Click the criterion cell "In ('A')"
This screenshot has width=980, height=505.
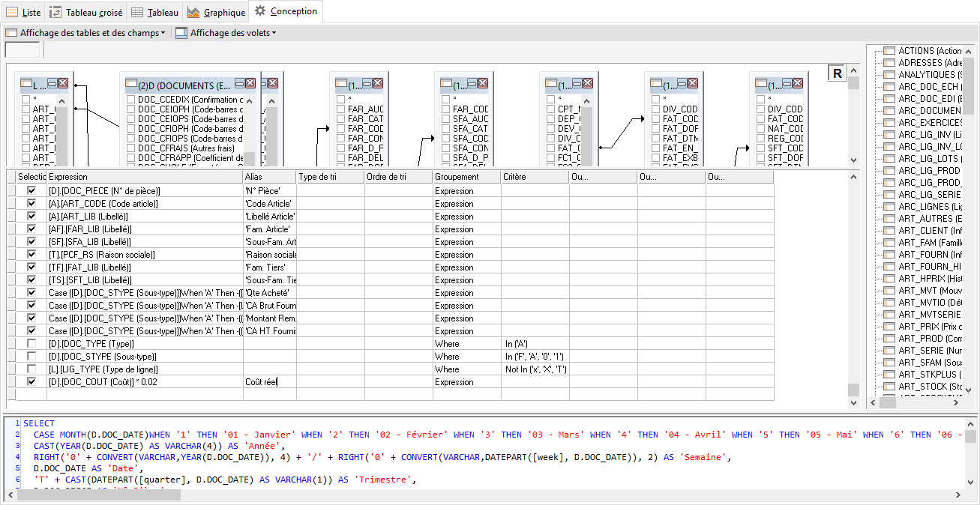click(535, 344)
